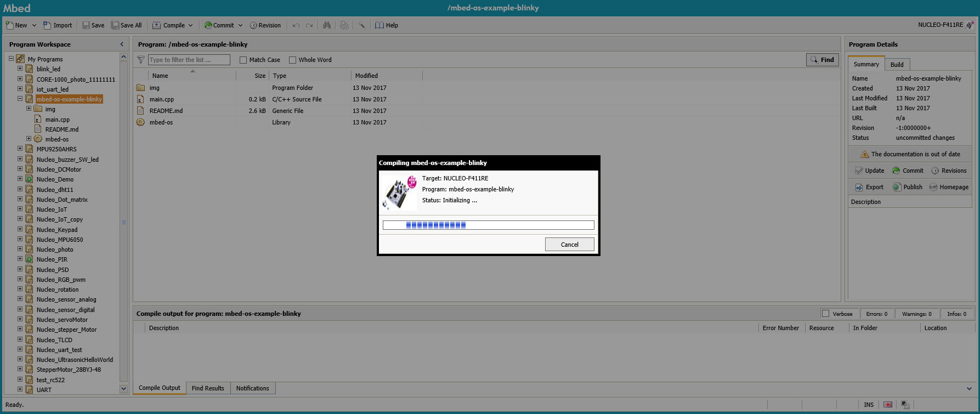Screen dimensions: 980x414
Task: Cancel the compiling dialog
Action: [569, 245]
